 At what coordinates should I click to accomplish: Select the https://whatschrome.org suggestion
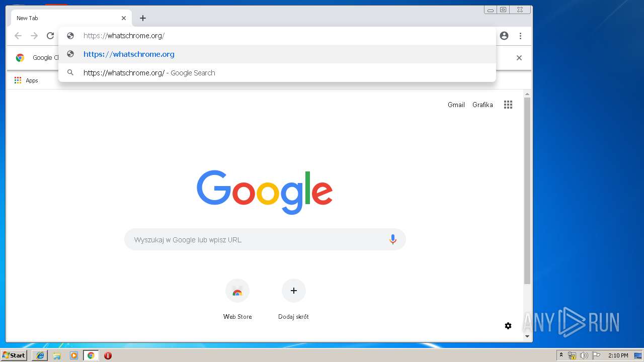click(x=277, y=54)
